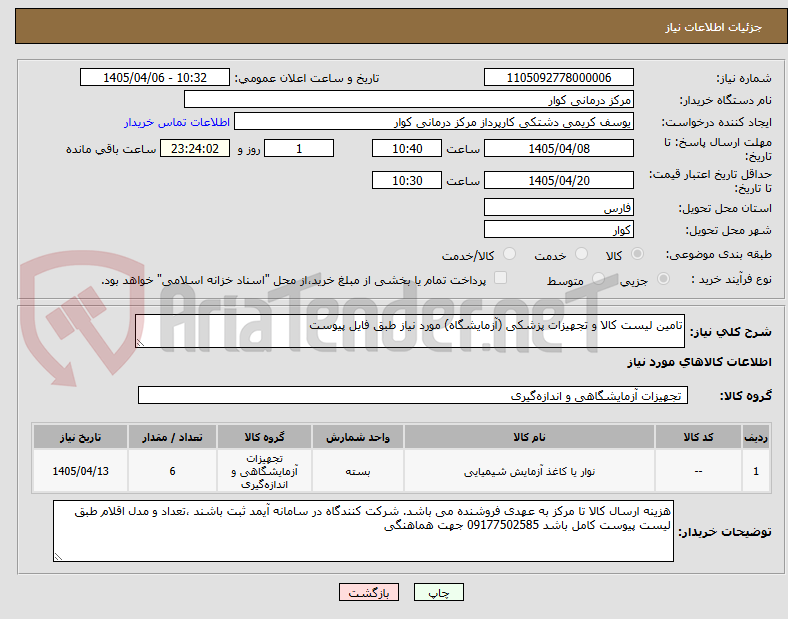788x619 pixels.
Task: Click the گروه کالا field تجهیزات آزمایشگاهی
Action: (x=413, y=395)
